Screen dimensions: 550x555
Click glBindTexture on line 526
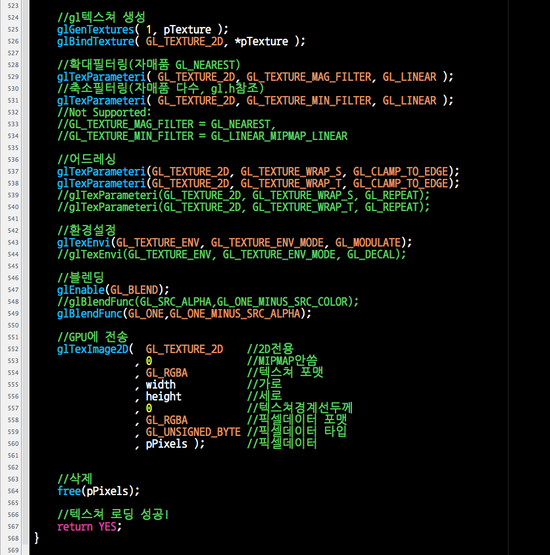[x=96, y=41]
